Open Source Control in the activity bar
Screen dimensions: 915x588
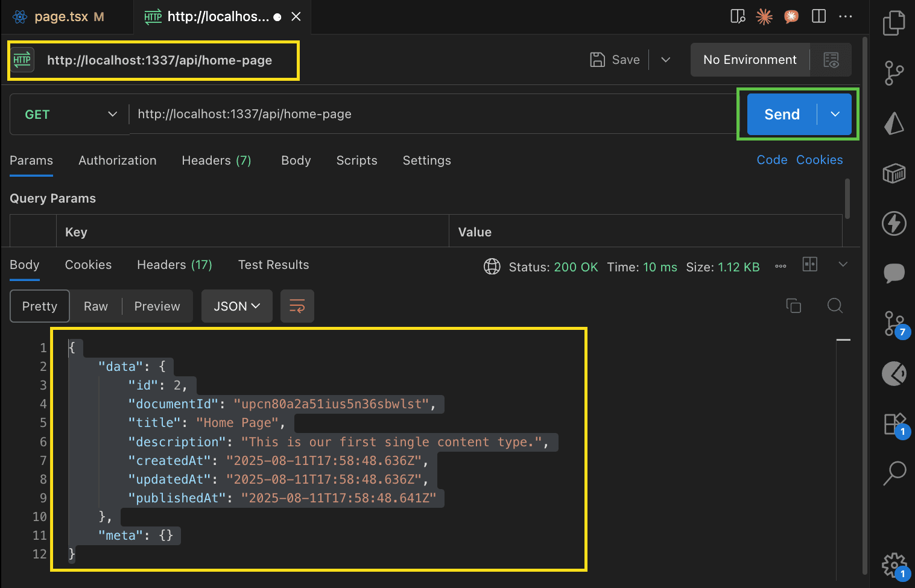pyautogui.click(x=894, y=74)
